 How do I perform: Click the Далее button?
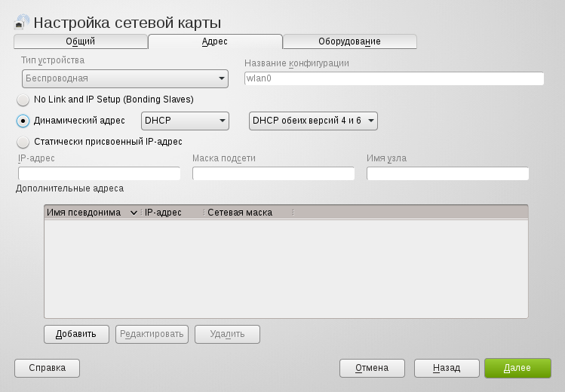tap(517, 368)
